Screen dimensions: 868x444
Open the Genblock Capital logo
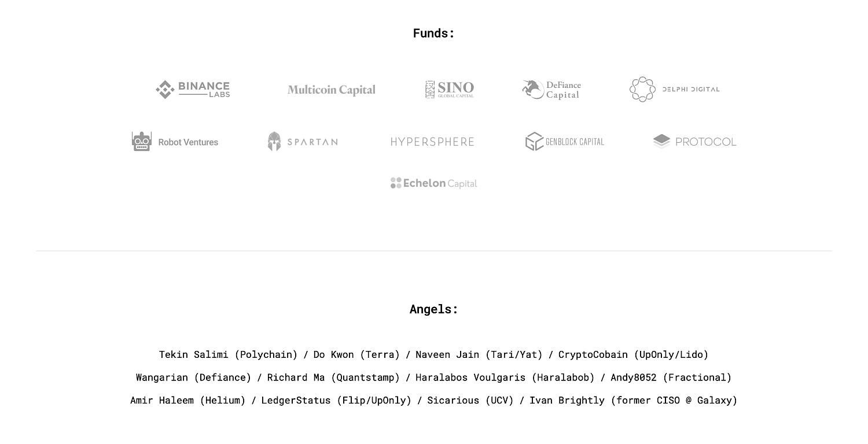pyautogui.click(x=565, y=142)
